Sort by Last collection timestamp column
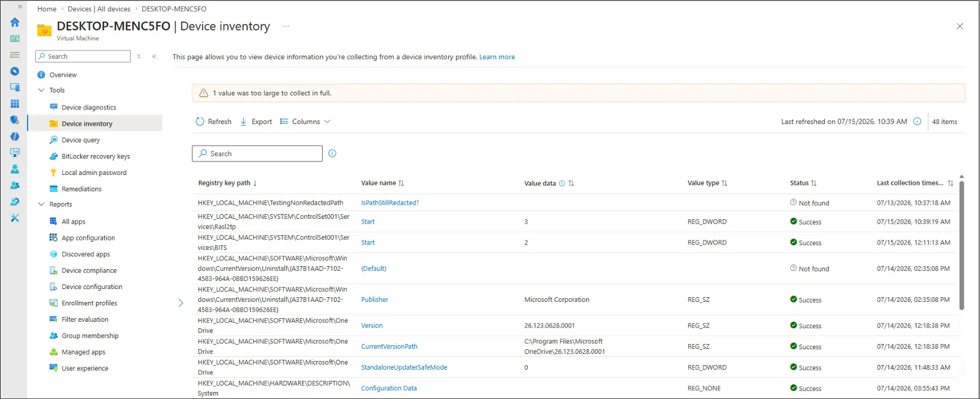The image size is (980, 399). coord(915,183)
